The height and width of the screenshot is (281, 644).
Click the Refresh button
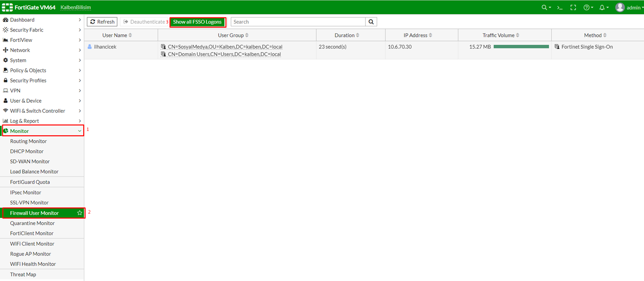point(102,22)
